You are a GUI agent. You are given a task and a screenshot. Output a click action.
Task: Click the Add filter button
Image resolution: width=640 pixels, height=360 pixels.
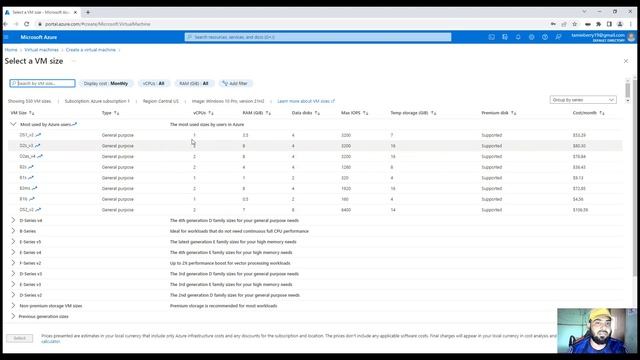coord(236,83)
